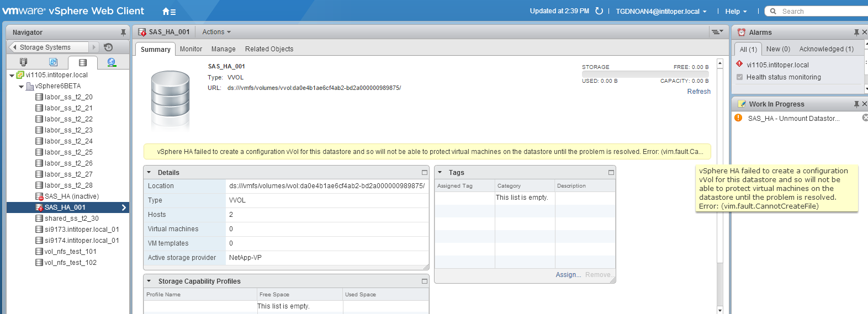Pin the Alarms panel

(x=856, y=33)
